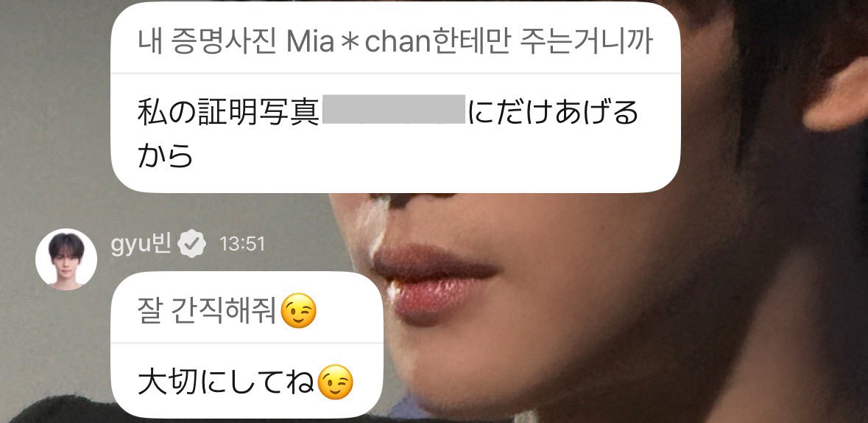
Task: Tap the gray redacted block in translation
Action: pyautogui.click(x=394, y=109)
